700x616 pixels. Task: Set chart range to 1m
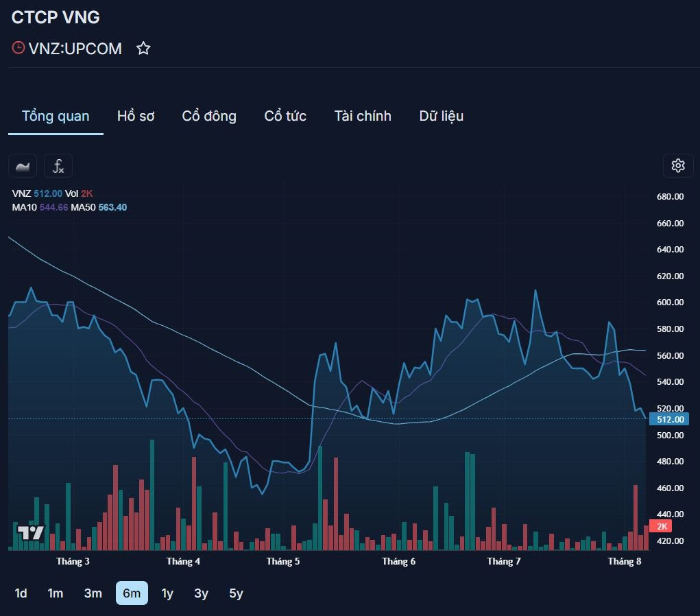tap(56, 593)
